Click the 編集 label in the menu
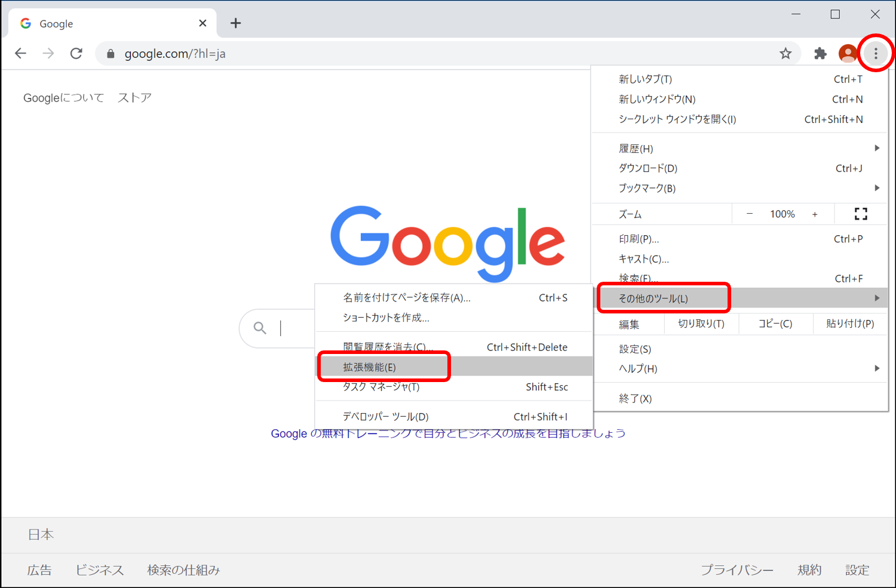Viewport: 896px width, 588px height. click(629, 324)
